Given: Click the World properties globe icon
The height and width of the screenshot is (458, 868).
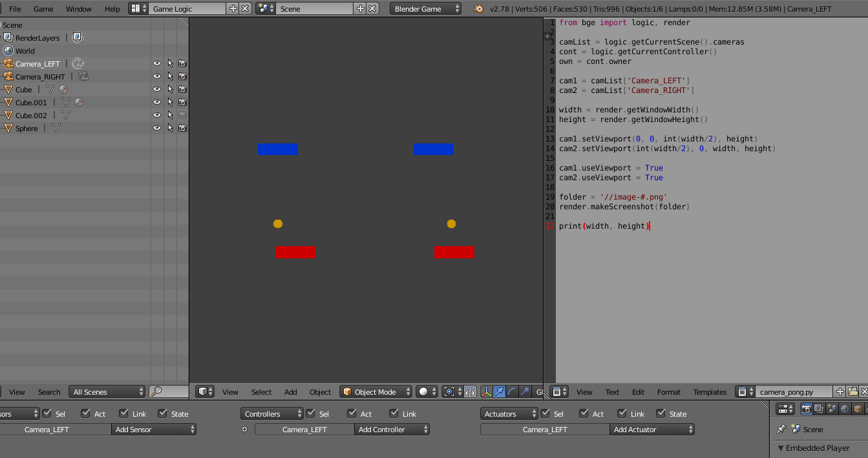Looking at the screenshot, I should [844, 408].
